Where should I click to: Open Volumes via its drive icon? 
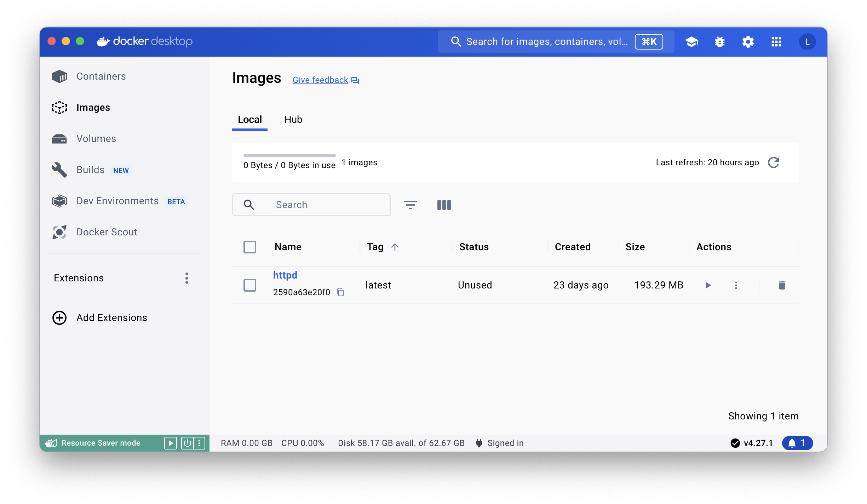tap(59, 139)
